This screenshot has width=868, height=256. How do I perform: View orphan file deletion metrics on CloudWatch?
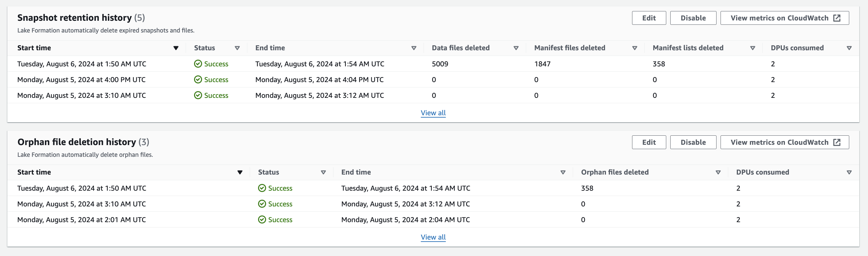(x=784, y=142)
